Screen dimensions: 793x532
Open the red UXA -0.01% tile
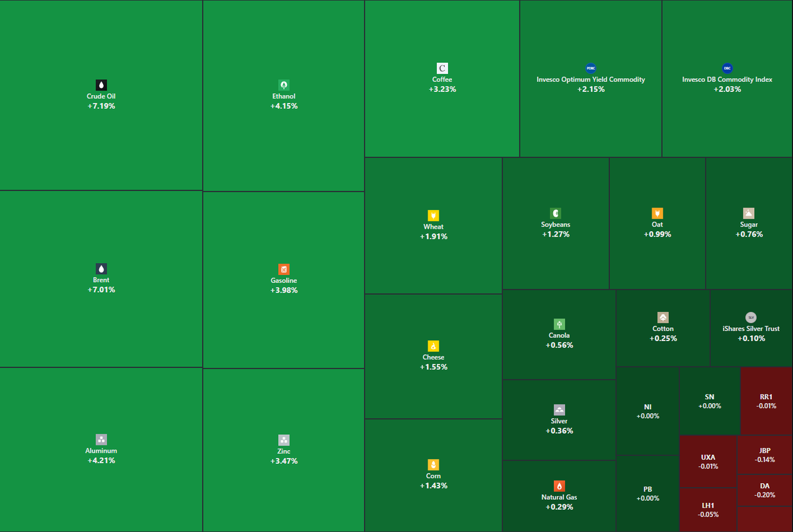708,461
